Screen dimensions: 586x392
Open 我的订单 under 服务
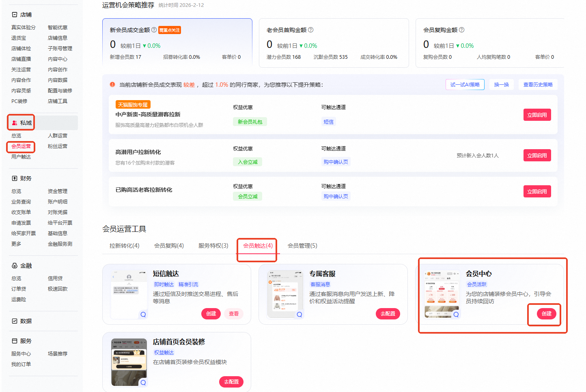point(21,364)
